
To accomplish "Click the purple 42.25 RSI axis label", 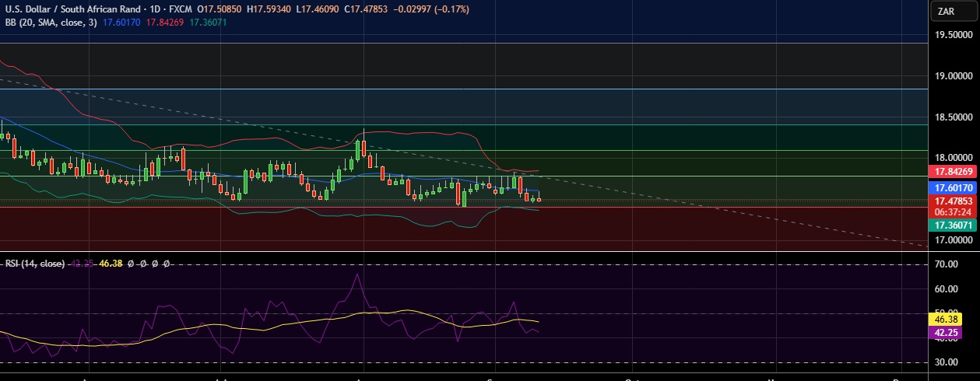I will click(946, 332).
